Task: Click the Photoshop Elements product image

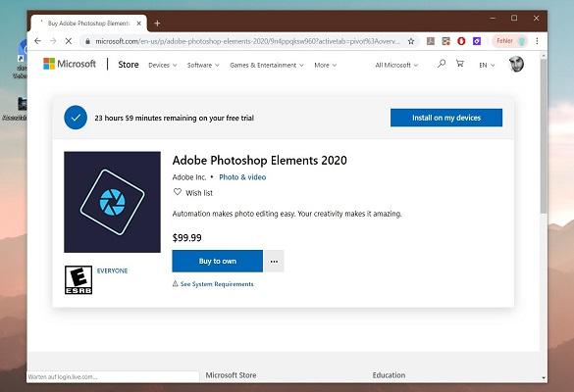Action: pos(112,202)
